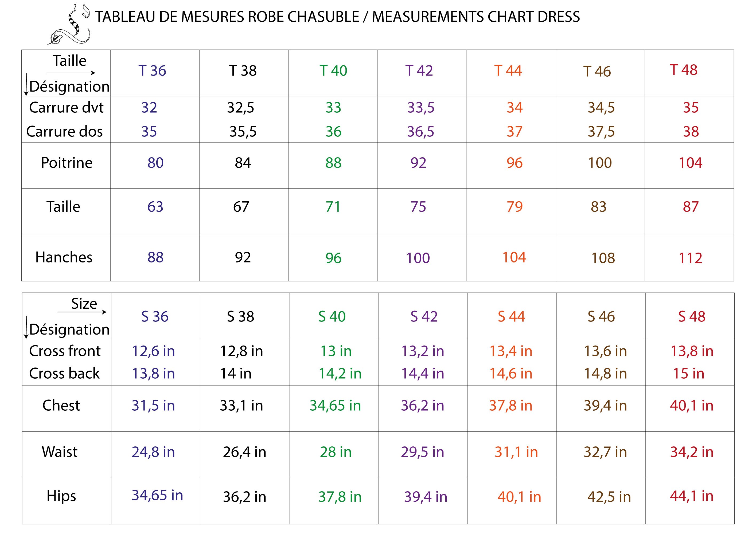Select the T 48 column header
756x534 pixels.
tap(684, 70)
